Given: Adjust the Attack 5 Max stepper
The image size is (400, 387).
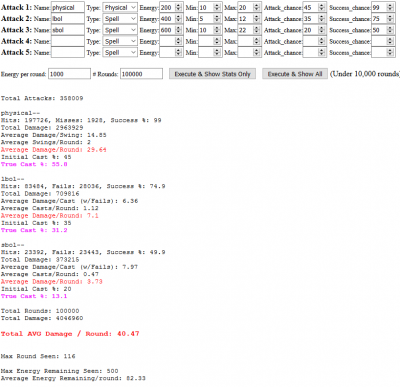Looking at the screenshot, I should point(257,52).
